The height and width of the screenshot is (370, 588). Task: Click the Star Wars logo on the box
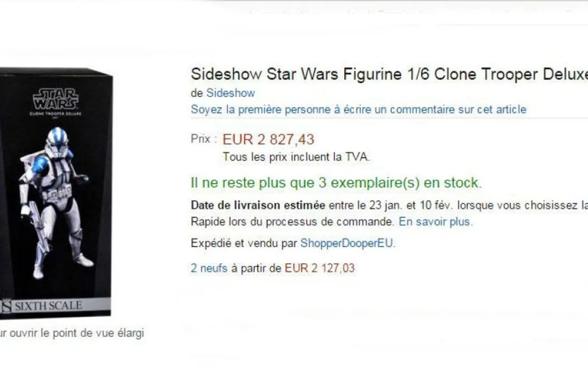(56, 99)
